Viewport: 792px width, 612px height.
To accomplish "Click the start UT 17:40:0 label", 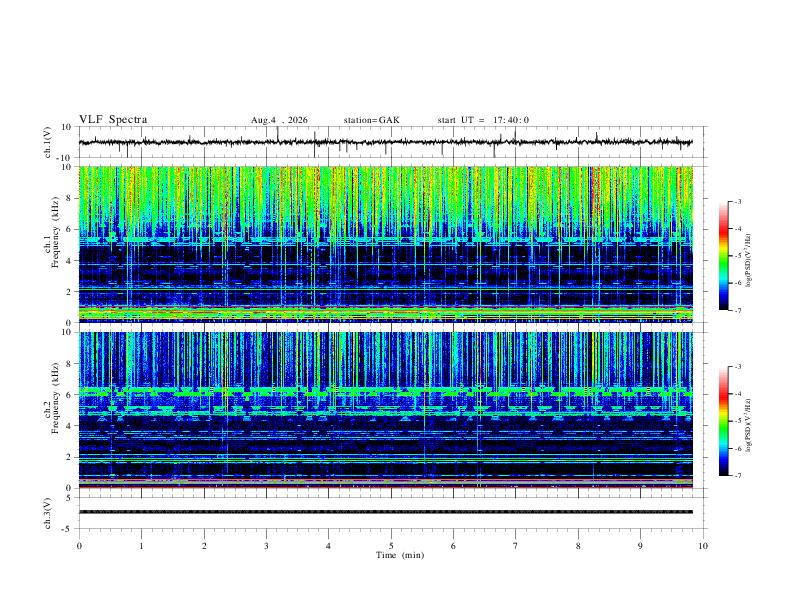I will tap(483, 120).
